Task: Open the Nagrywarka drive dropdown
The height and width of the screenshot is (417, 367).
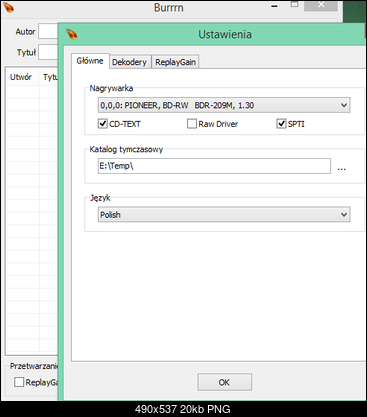Action: [224, 105]
